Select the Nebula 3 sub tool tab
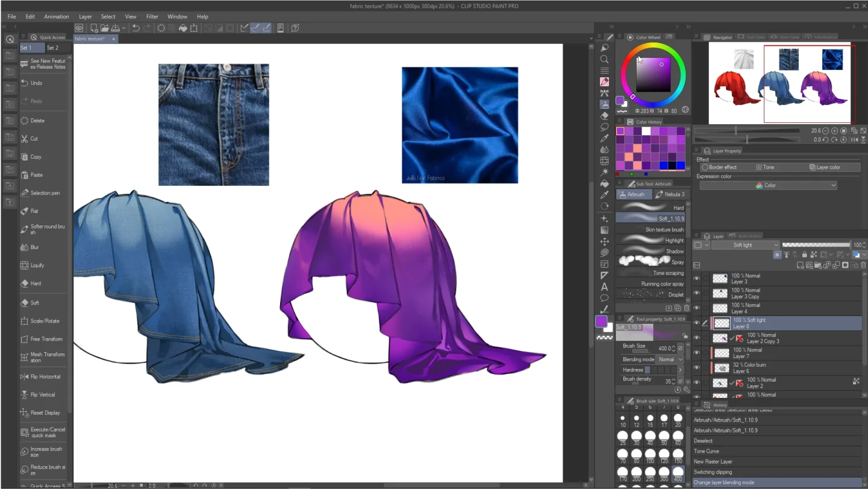 coord(670,195)
